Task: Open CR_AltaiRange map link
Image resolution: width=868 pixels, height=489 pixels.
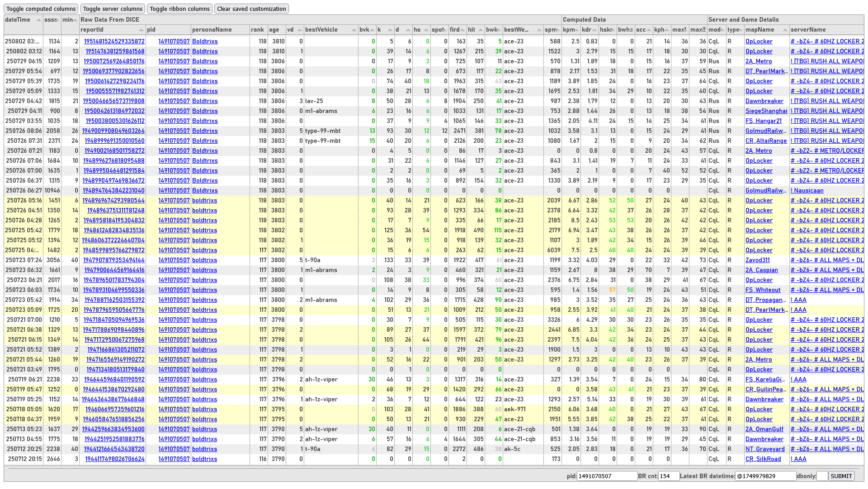Action: (x=766, y=141)
